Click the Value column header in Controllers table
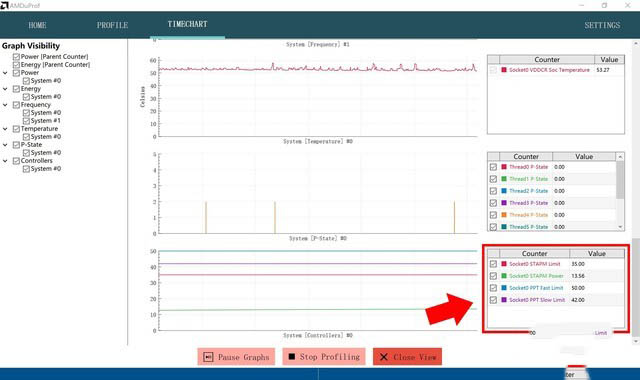The height and width of the screenshot is (380, 640). [597, 253]
